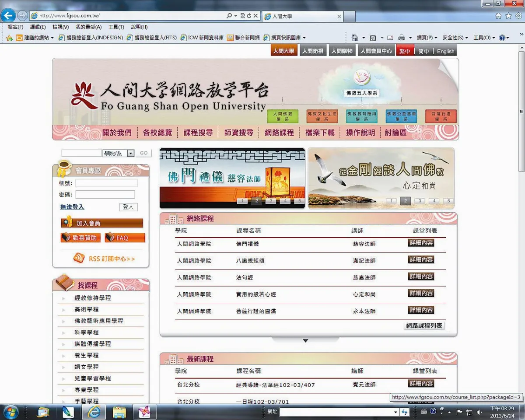Click the RSS feeds icon in command bar
Viewport: 525px width, 420px height.
pyautogui.click(x=373, y=38)
